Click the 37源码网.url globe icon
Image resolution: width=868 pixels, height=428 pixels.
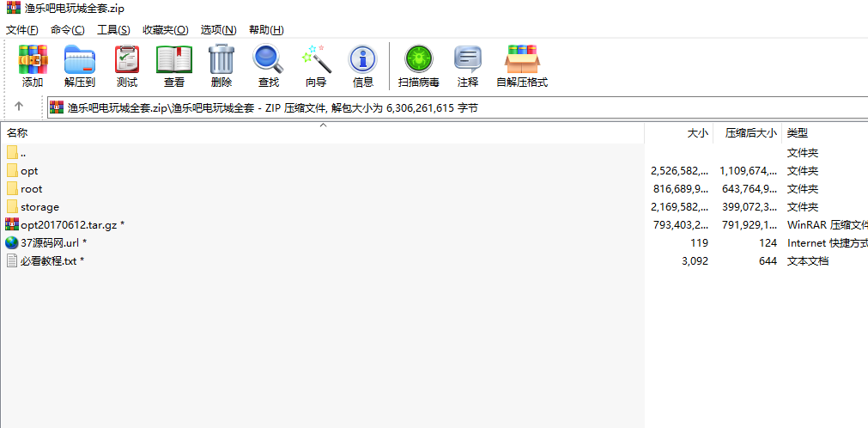pyautogui.click(x=12, y=242)
